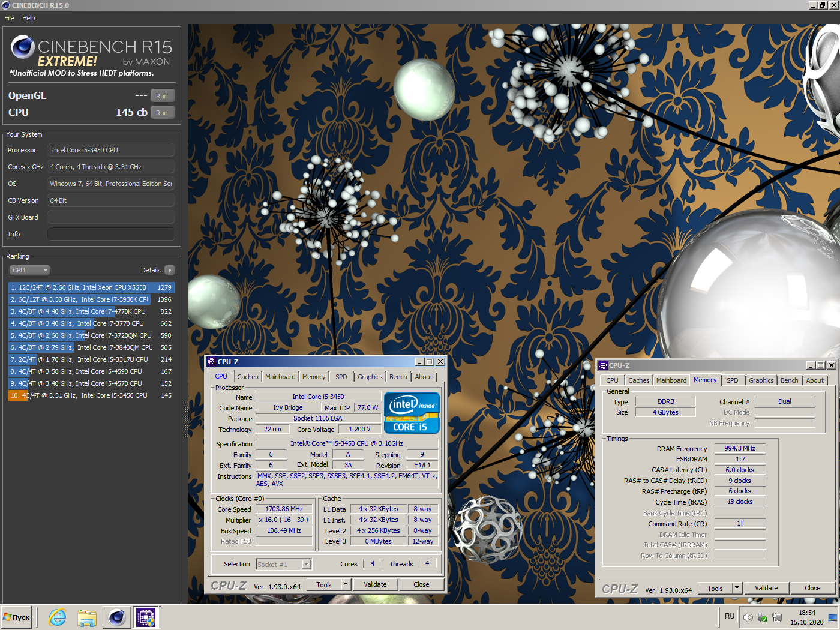Open the File menu in Cinebench

pyautogui.click(x=9, y=18)
